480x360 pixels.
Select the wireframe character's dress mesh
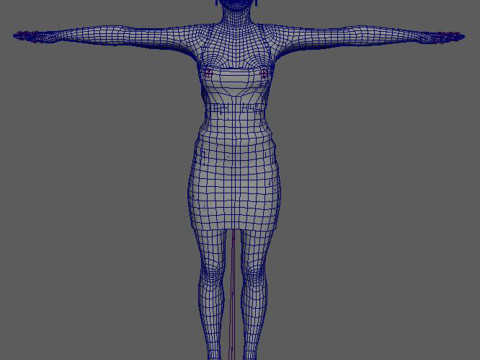coord(234,150)
